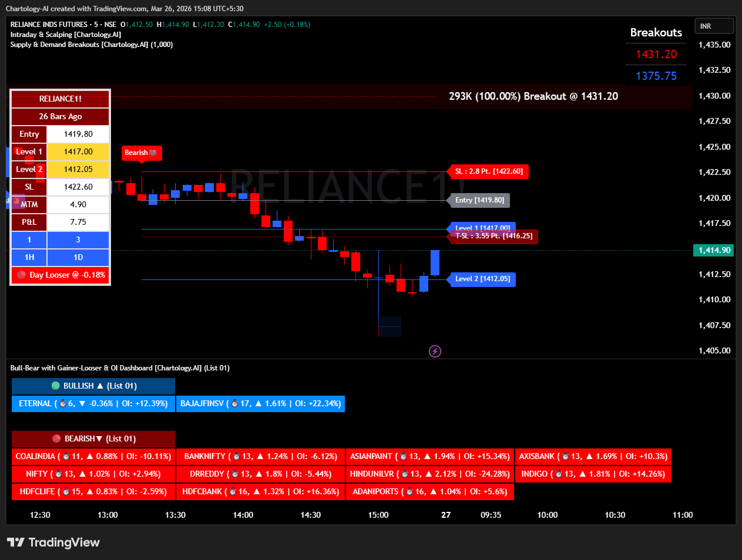The height and width of the screenshot is (560, 742).
Task: Click the clock icon in the ETERNAL tile
Action: pos(62,403)
